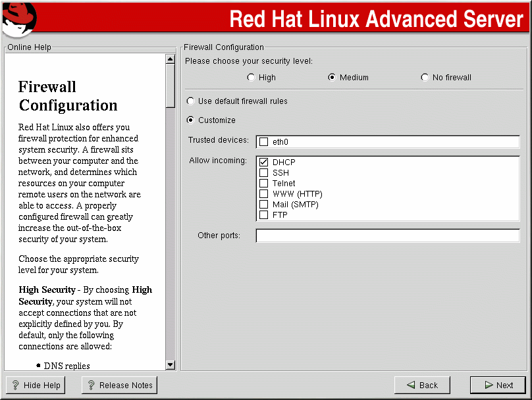Focus the Other ports text field
Screen dimensions: 532x400
tap(388, 236)
